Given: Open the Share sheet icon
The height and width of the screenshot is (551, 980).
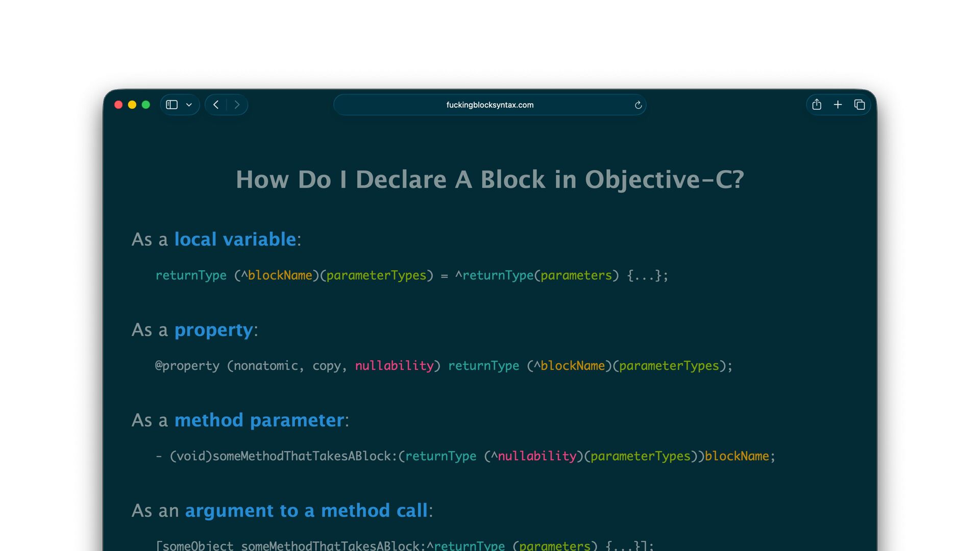Looking at the screenshot, I should tap(817, 105).
